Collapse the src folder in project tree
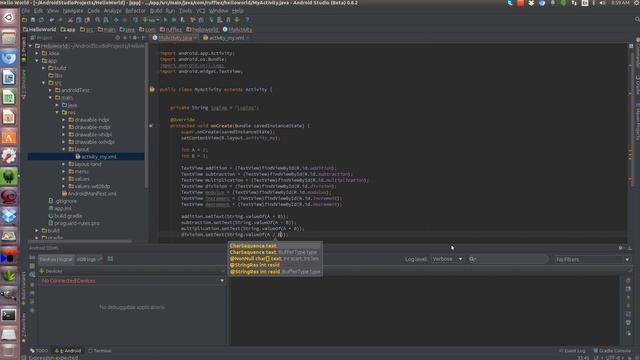Viewport: 640px width, 360px height. pyautogui.click(x=44, y=83)
